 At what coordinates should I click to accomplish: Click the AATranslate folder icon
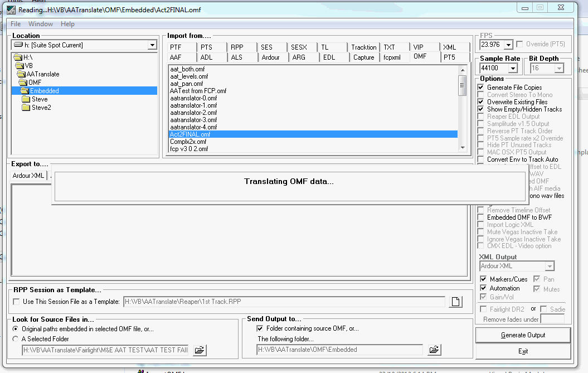pos(21,74)
